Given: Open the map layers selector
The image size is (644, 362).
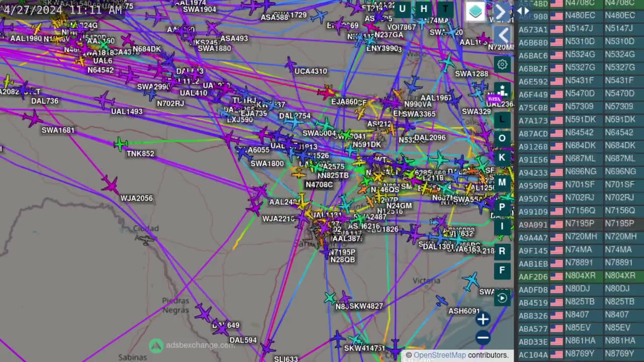Looking at the screenshot, I should (475, 11).
